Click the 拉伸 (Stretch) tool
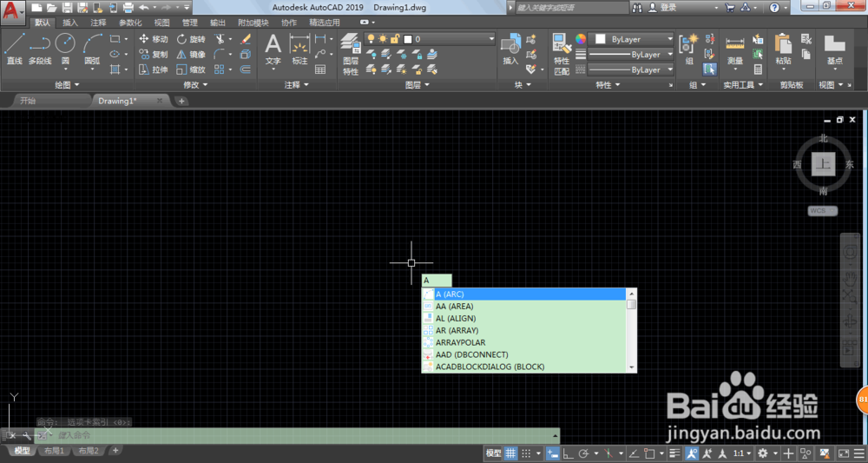Screen dimensions: 868x463 [x=154, y=69]
